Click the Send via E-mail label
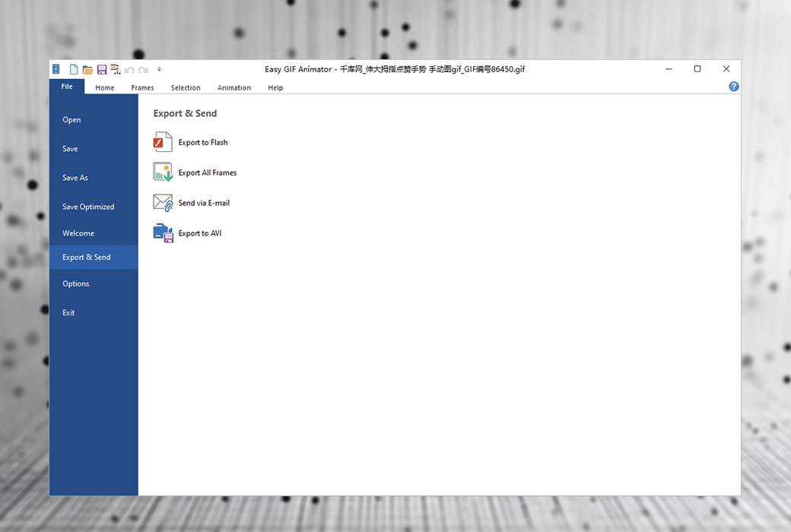The height and width of the screenshot is (532, 791). [204, 203]
